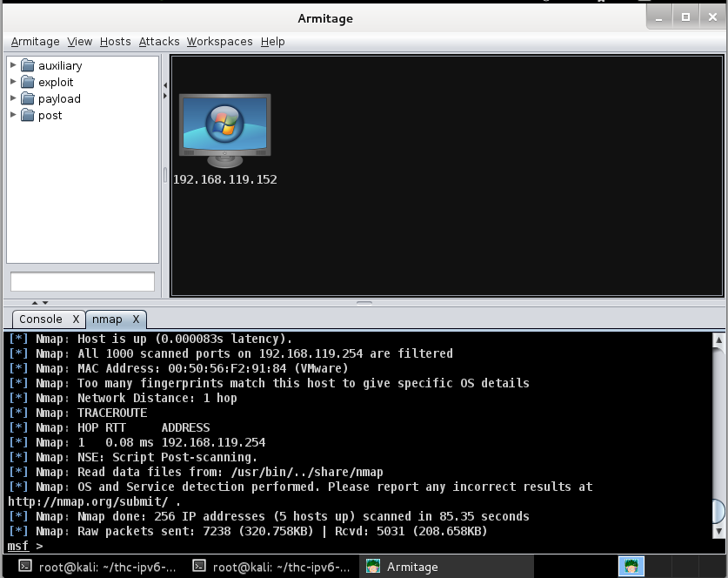Click the auxiliary folder icon
Viewport: 728px width, 578px height.
[x=28, y=65]
